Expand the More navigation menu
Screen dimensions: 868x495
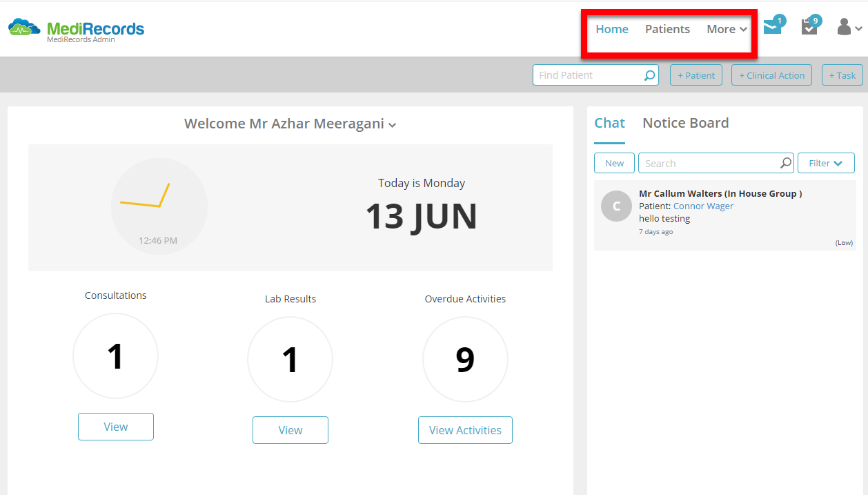point(727,29)
